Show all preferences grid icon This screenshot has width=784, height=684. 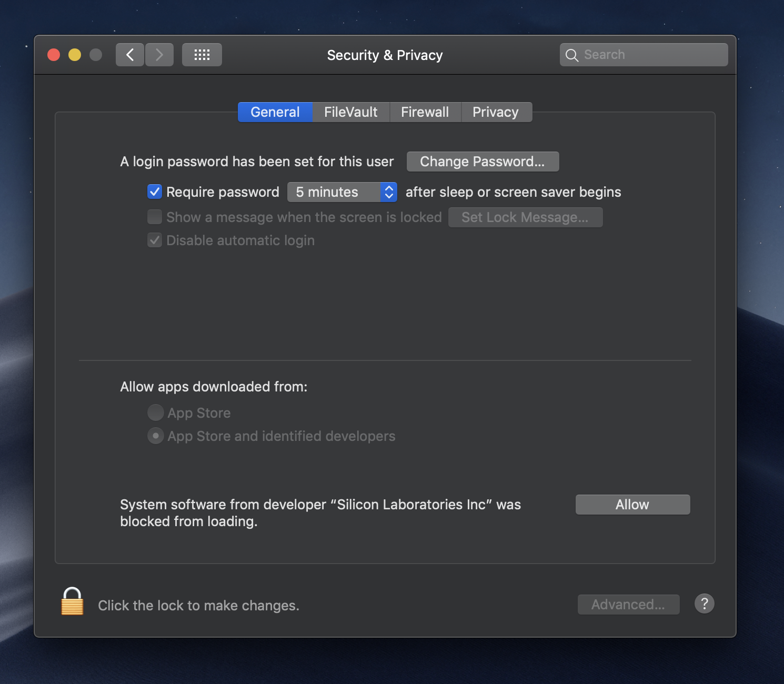point(202,55)
